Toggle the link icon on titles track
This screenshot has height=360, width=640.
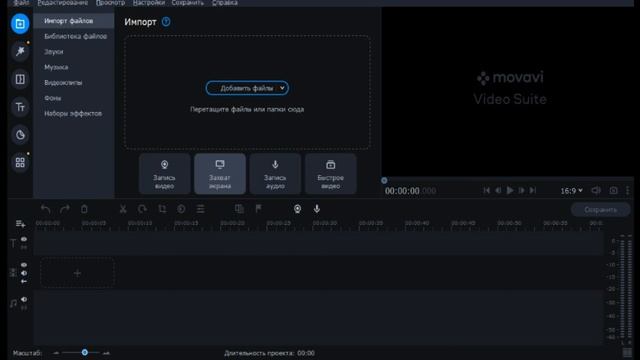(24, 247)
